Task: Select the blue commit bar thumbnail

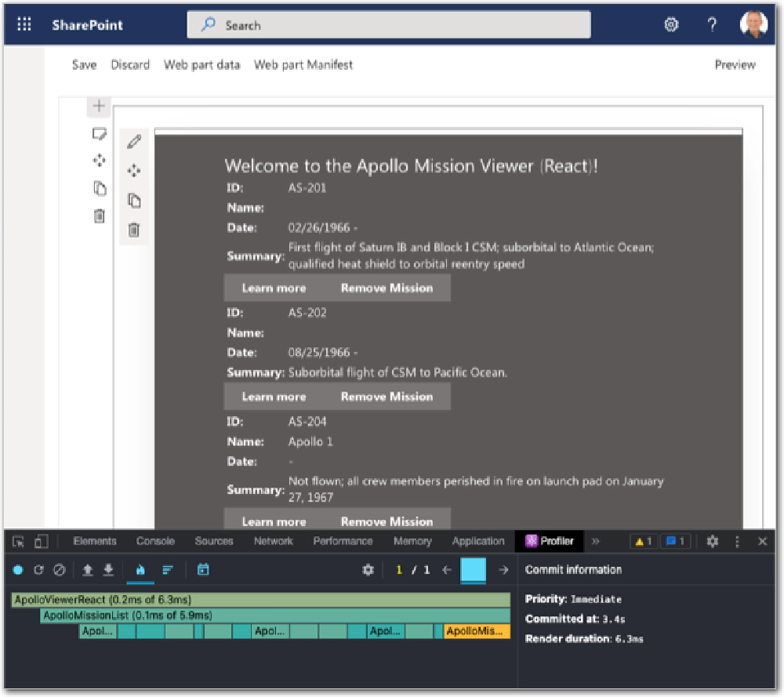Action: pos(474,570)
